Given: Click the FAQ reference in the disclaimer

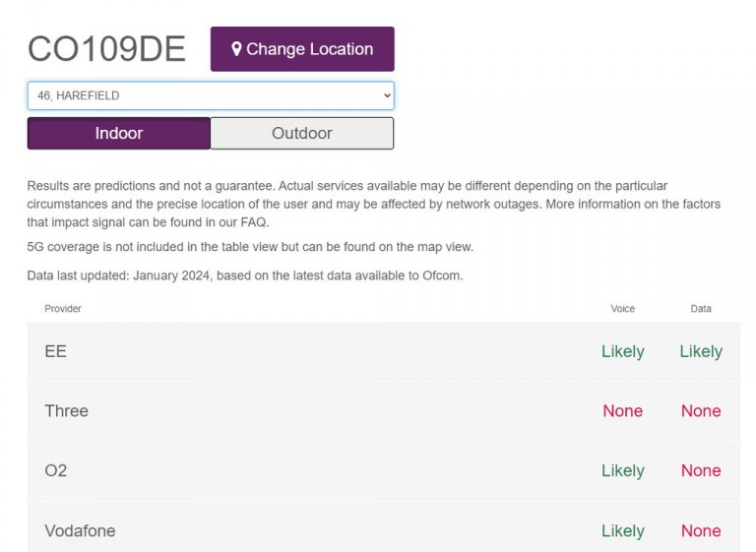Looking at the screenshot, I should point(254,222).
